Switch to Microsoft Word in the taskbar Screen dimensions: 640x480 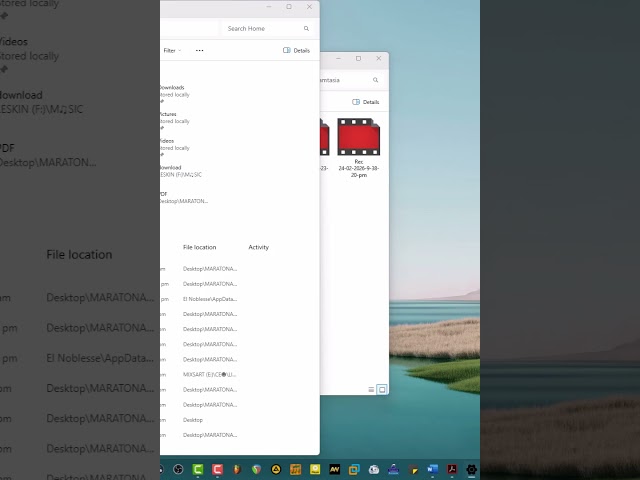coord(433,469)
